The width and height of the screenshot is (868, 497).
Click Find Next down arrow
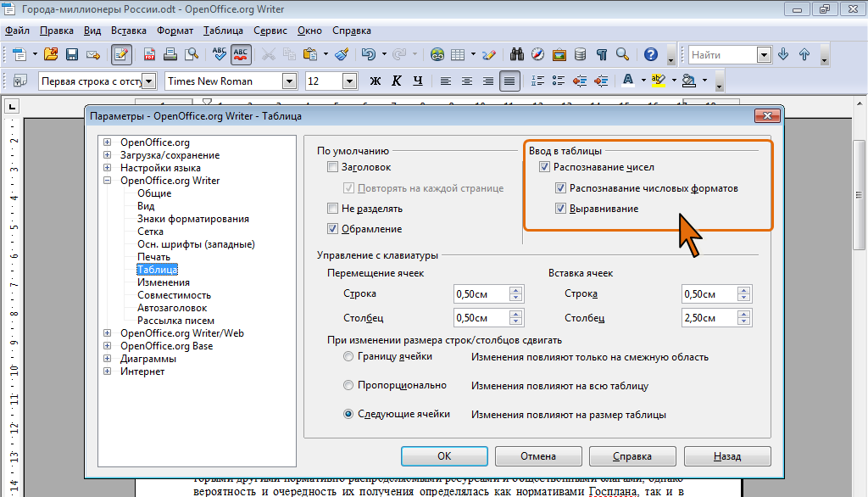click(x=783, y=54)
